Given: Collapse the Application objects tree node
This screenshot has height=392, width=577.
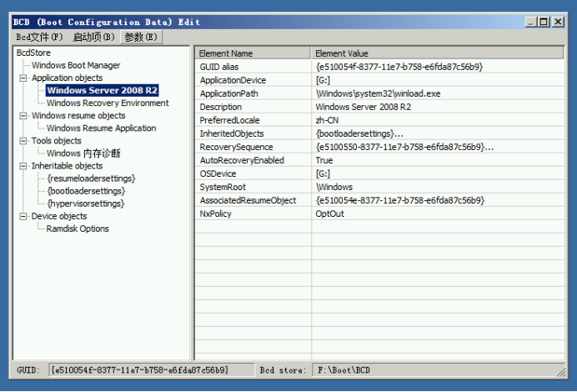Looking at the screenshot, I should click(23, 78).
